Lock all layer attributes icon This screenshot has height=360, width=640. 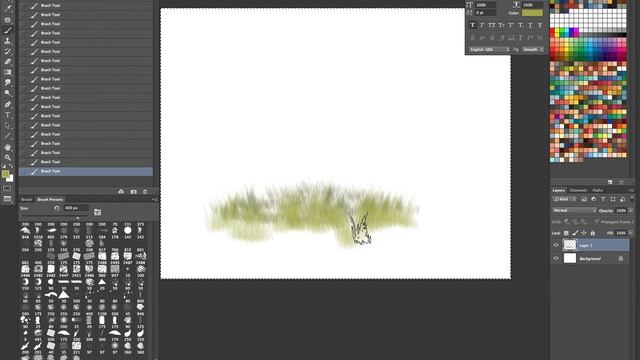(593, 233)
